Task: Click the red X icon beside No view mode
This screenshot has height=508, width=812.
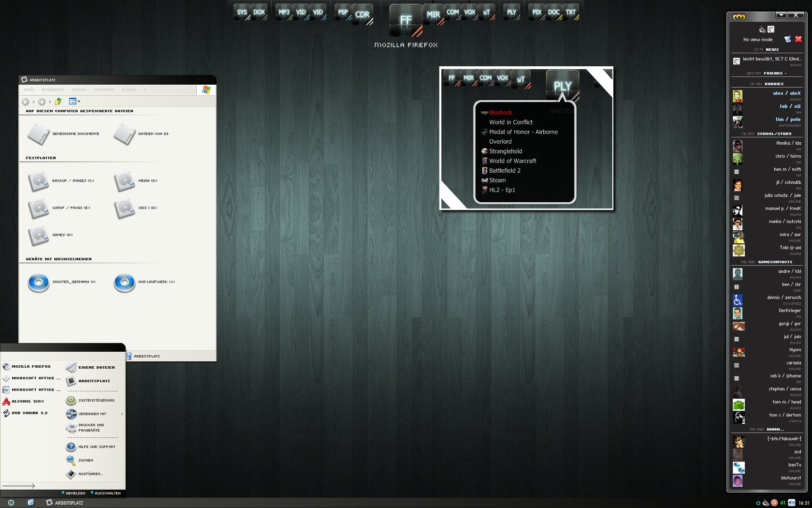Action: [x=798, y=39]
